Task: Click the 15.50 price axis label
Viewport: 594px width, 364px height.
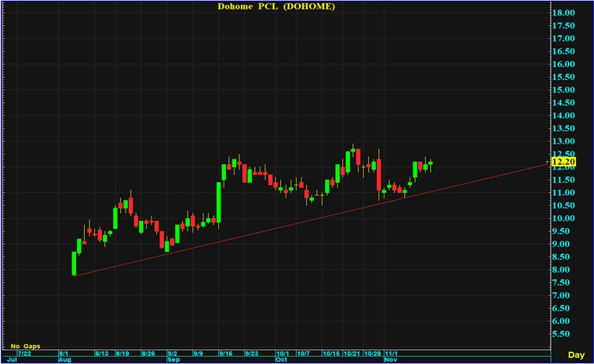Action: 563,77
